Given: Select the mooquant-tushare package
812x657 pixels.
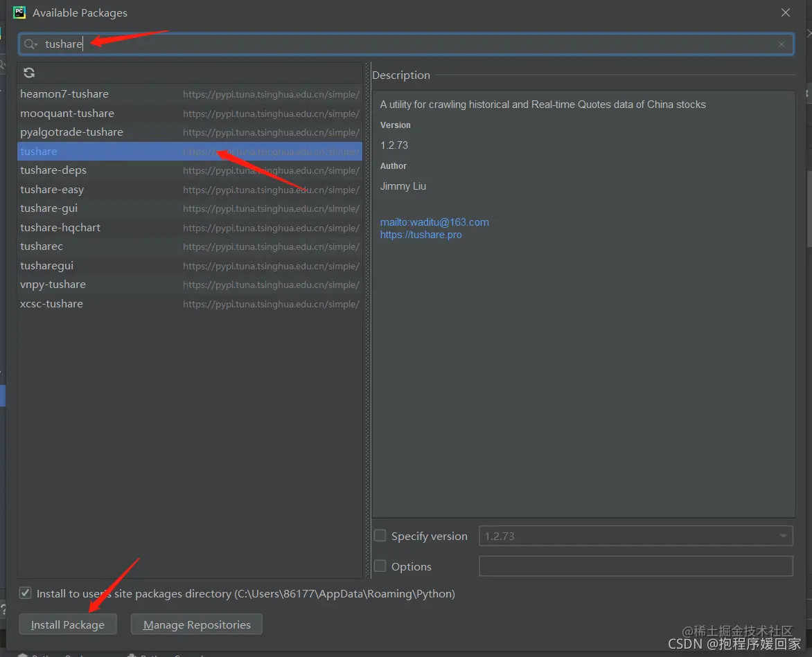Looking at the screenshot, I should [x=190, y=114].
